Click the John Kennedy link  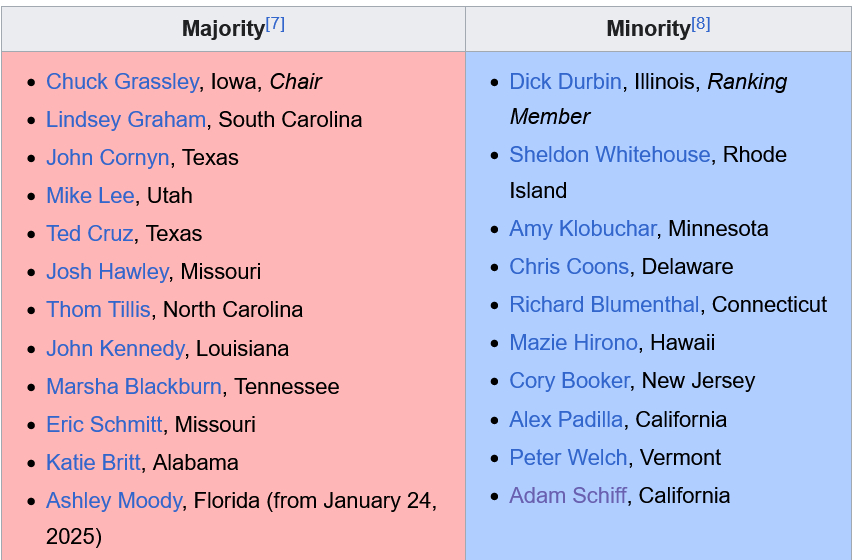[115, 349]
